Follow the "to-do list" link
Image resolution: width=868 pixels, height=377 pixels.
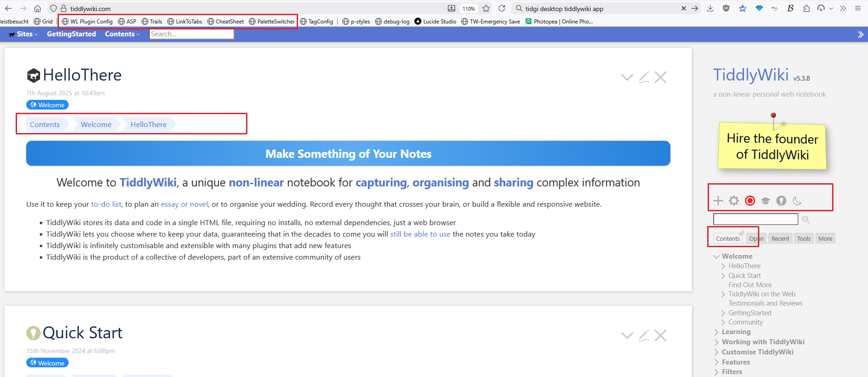click(x=106, y=204)
